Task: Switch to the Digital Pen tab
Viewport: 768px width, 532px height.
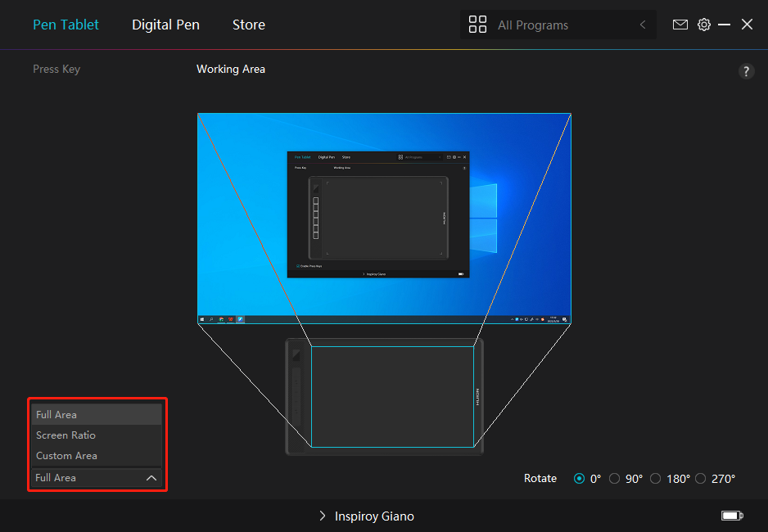Action: coord(165,25)
